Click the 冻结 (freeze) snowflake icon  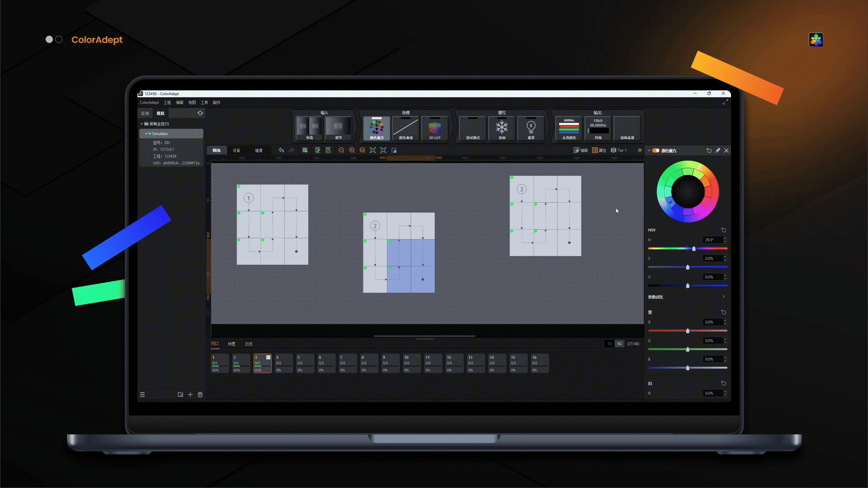coord(502,127)
